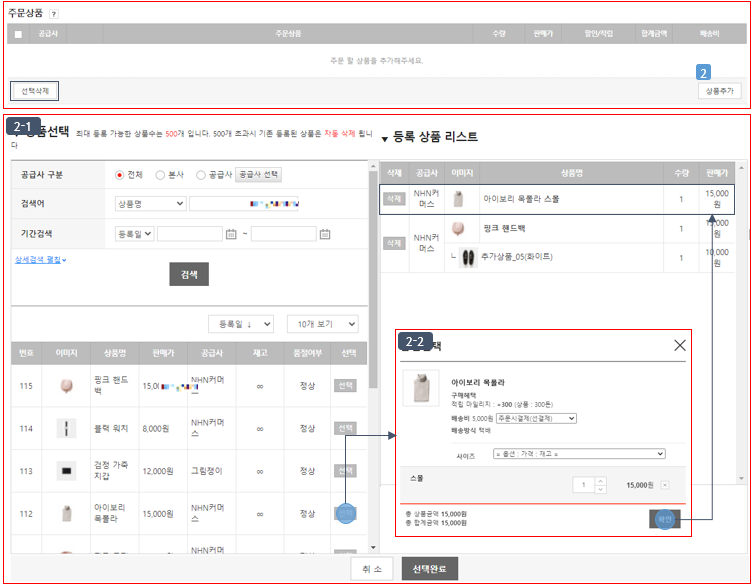
Task: Click the 블랙 워치 thumbnail in row 114
Action: (x=66, y=428)
